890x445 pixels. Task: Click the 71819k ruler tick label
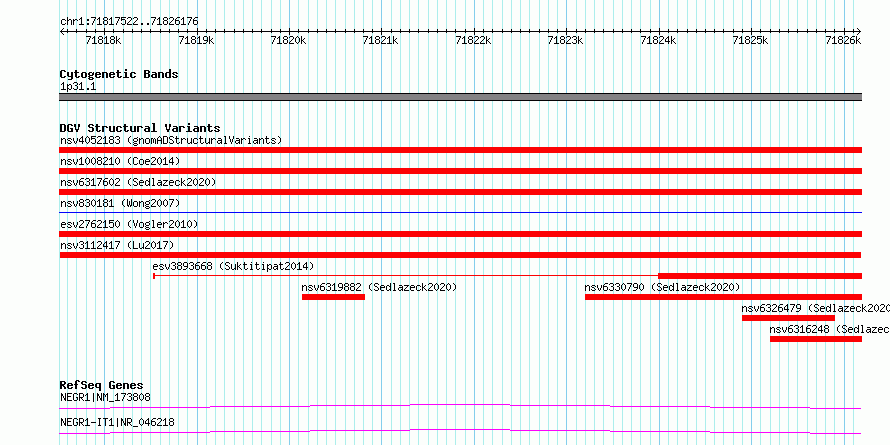click(196, 40)
